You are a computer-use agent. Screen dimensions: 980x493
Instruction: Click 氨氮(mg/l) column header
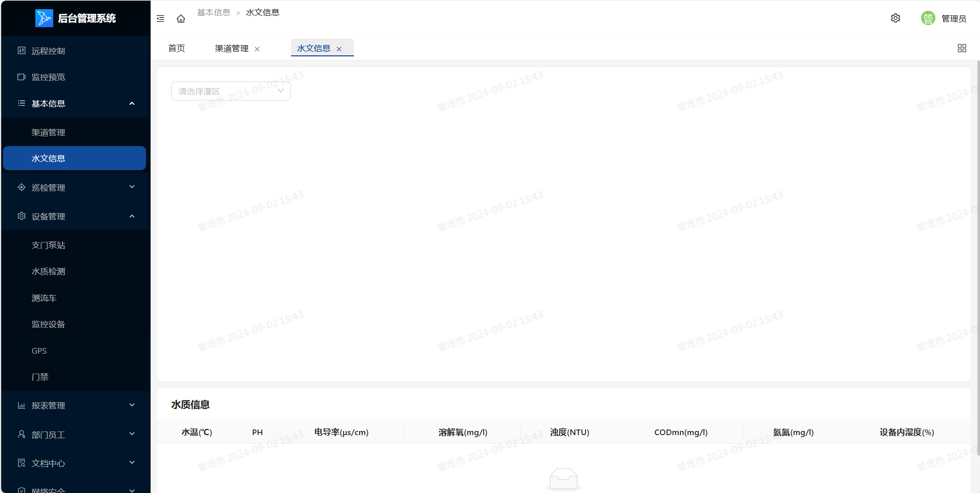tap(793, 432)
